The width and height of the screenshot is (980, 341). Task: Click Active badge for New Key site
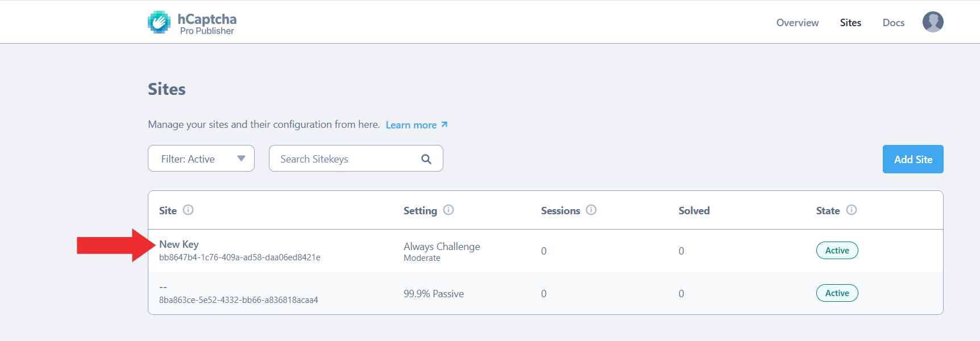point(837,251)
